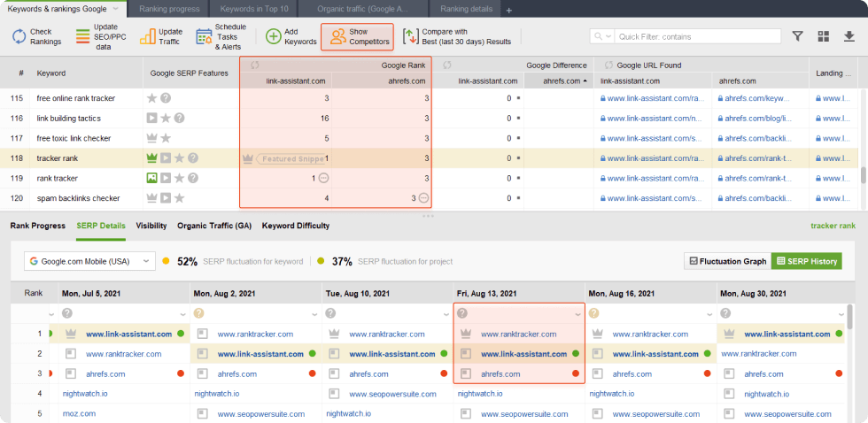Click question icon under Mon, Aug 16, 2021
This screenshot has height=423, width=868.
pyautogui.click(x=594, y=313)
